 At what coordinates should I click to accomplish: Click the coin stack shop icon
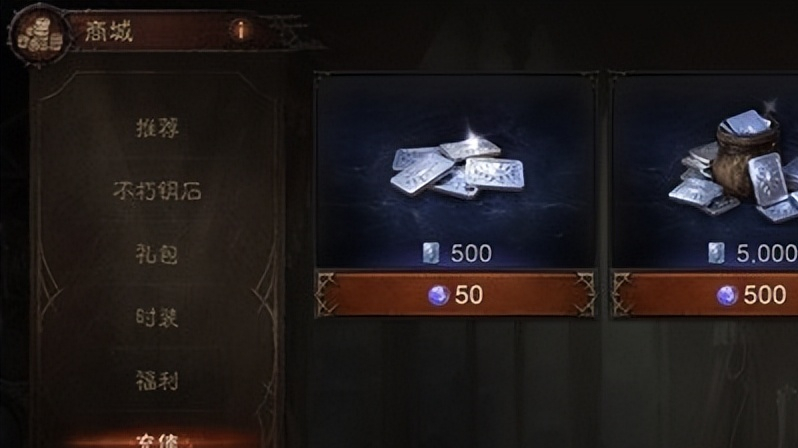39,35
